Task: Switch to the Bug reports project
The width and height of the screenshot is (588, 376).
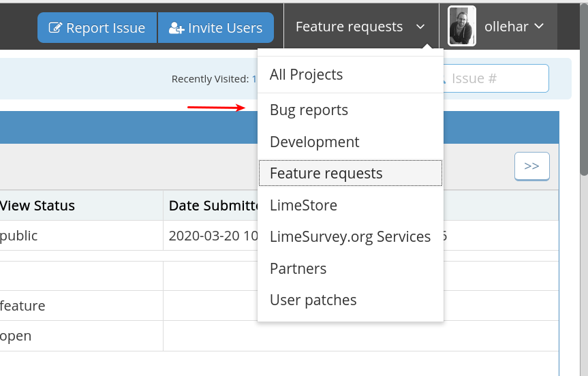Action: pyautogui.click(x=309, y=110)
